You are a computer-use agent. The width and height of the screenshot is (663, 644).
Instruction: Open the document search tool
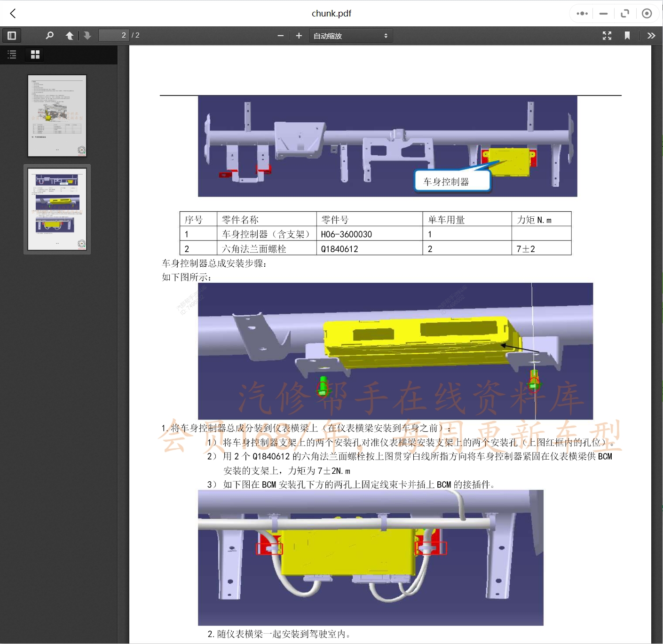49,35
